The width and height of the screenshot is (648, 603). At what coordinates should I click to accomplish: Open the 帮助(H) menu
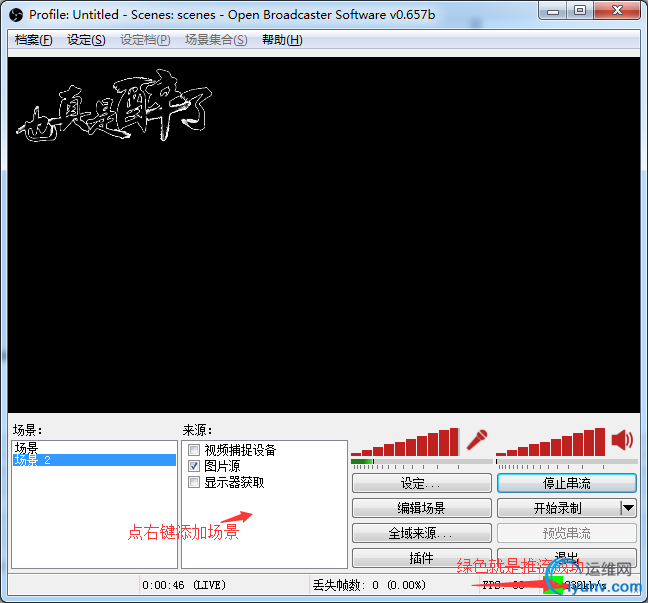pos(282,40)
